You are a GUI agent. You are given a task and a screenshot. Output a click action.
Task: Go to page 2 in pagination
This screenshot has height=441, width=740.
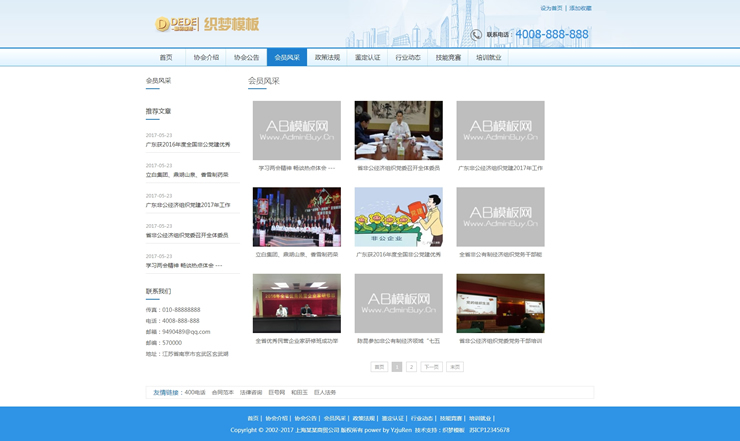pos(411,367)
